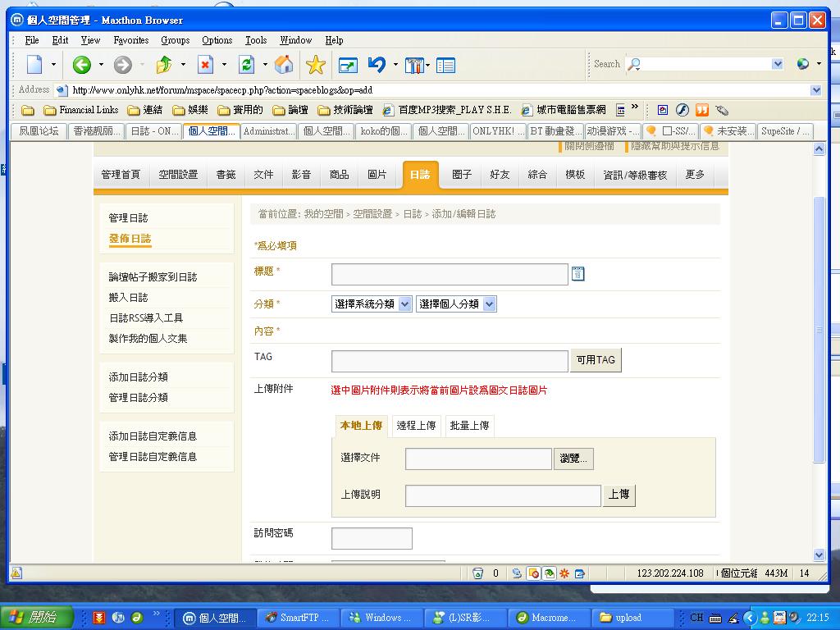Viewport: 840px width, 630px height.
Task: Open 論壇帖子搬家到日誌 sidebar link
Action: tap(153, 277)
